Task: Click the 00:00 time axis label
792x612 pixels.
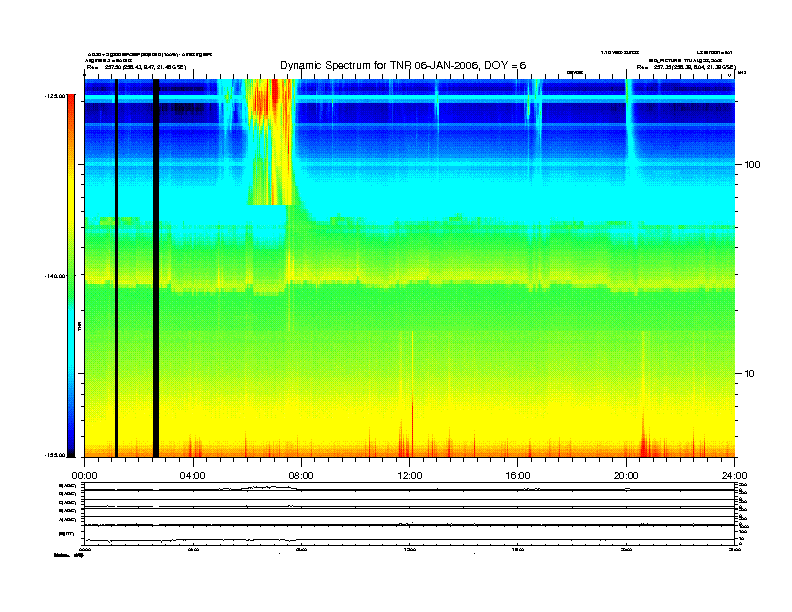Action: click(x=84, y=476)
